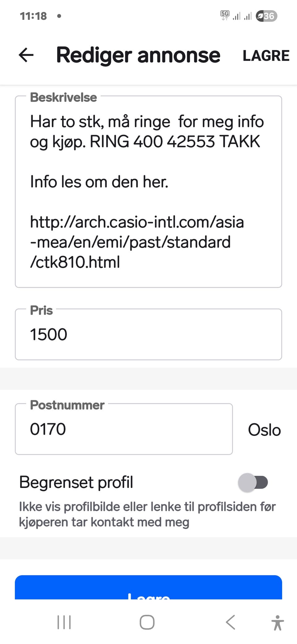Screen dimensions: 297x644
Task: Tap the clock showing 11:18
Action: click(x=33, y=15)
